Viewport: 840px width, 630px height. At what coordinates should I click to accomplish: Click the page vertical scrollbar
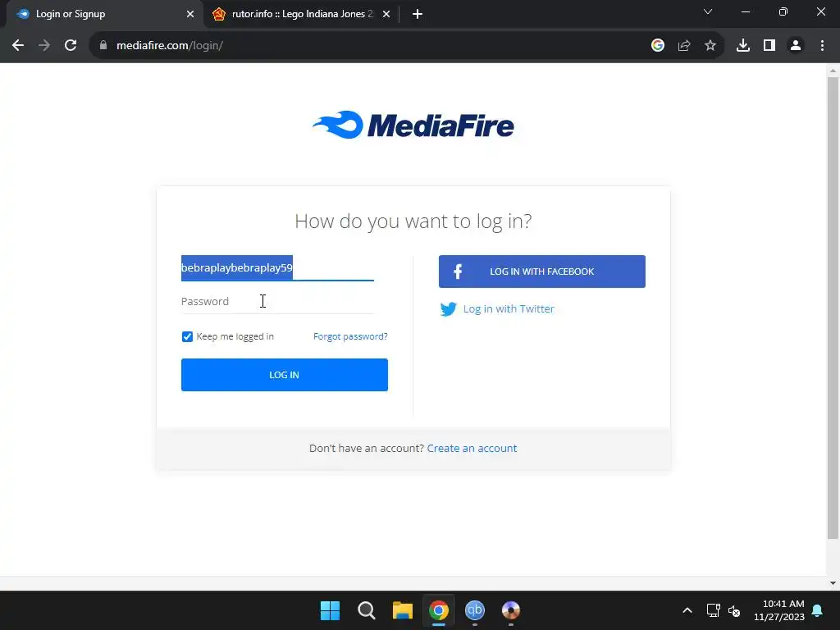click(833, 308)
